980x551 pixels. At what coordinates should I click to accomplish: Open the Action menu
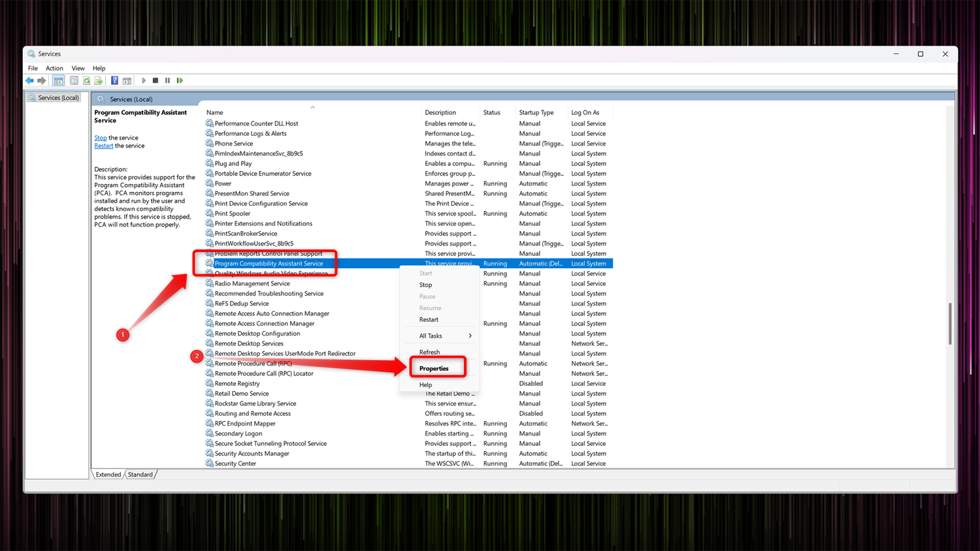click(54, 68)
